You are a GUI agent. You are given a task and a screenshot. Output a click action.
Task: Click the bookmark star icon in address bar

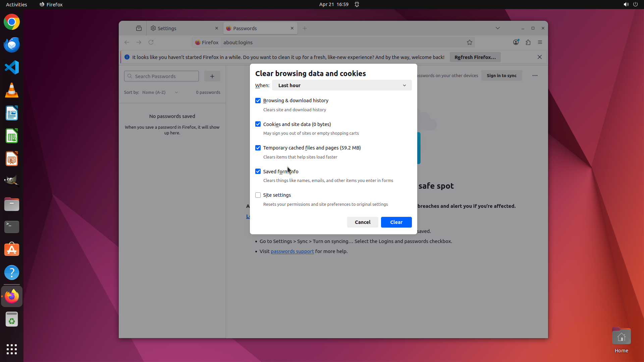[469, 42]
